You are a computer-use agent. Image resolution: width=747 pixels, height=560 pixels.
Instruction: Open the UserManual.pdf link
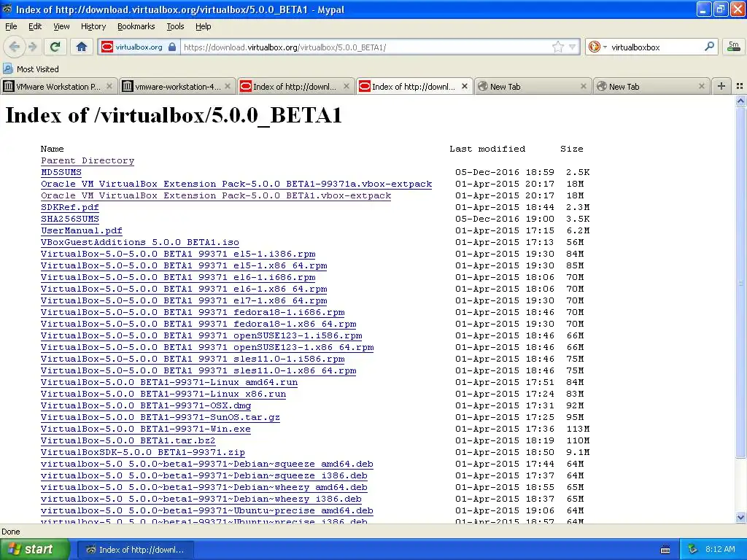click(82, 230)
